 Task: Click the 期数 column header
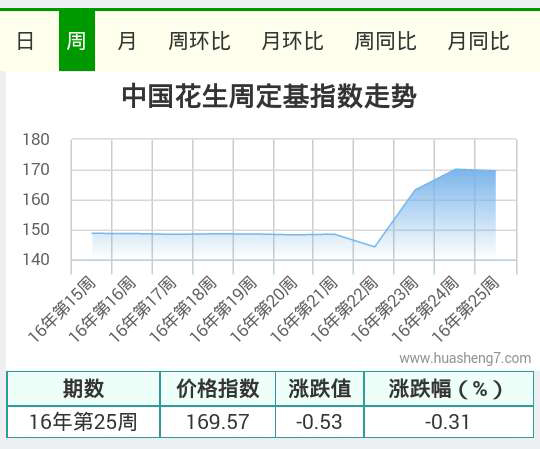(x=83, y=388)
